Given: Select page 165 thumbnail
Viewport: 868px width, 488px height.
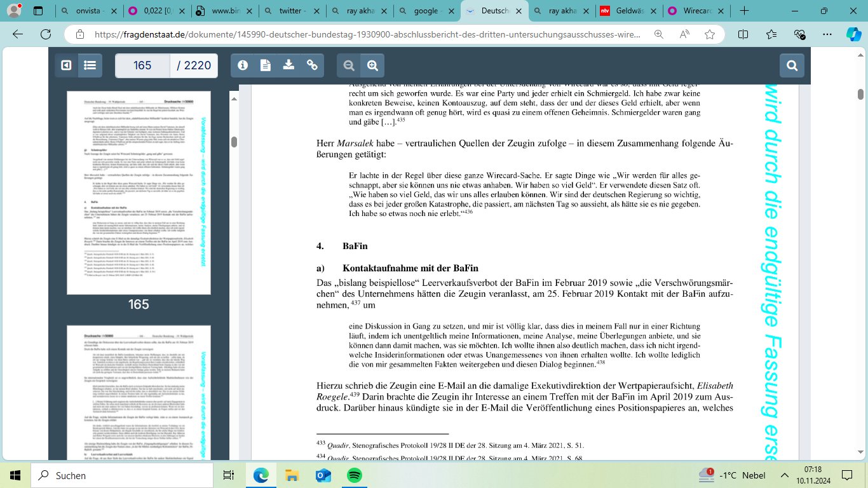Looking at the screenshot, I should tap(139, 193).
